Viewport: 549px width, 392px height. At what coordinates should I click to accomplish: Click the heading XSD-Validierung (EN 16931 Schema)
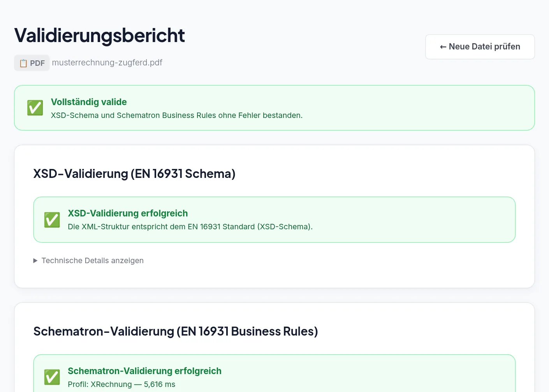click(134, 174)
